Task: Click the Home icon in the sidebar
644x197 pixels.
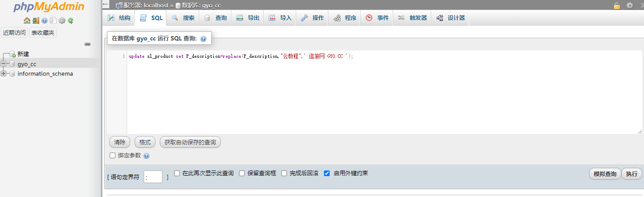Action: [x=27, y=20]
